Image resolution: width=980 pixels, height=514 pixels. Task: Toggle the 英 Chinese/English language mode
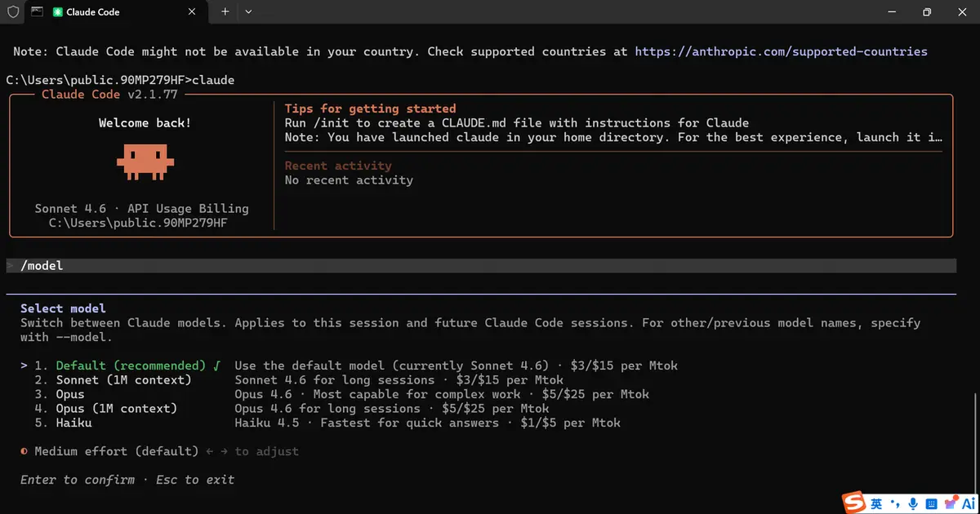876,504
